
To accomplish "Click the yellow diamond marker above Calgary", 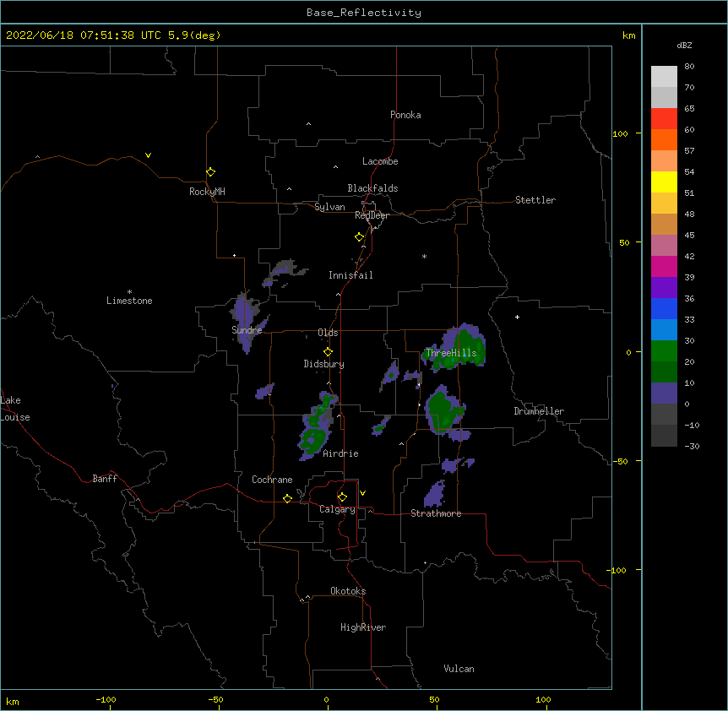I will click(x=342, y=497).
